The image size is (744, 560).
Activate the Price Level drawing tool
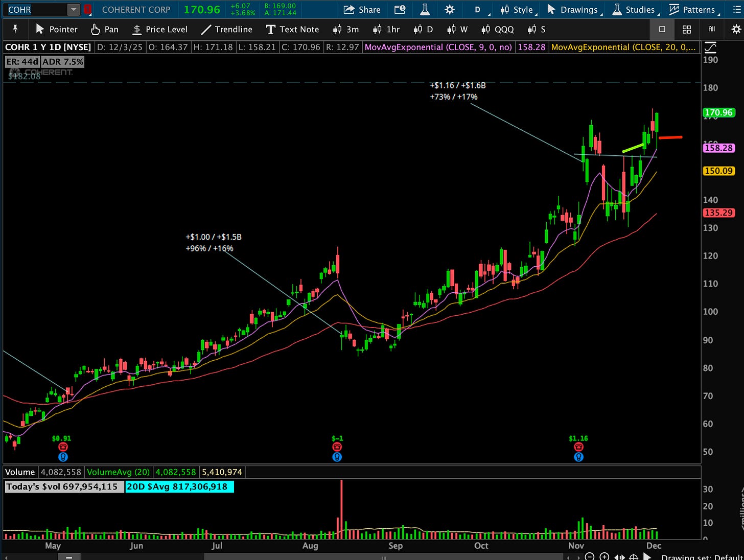click(160, 29)
